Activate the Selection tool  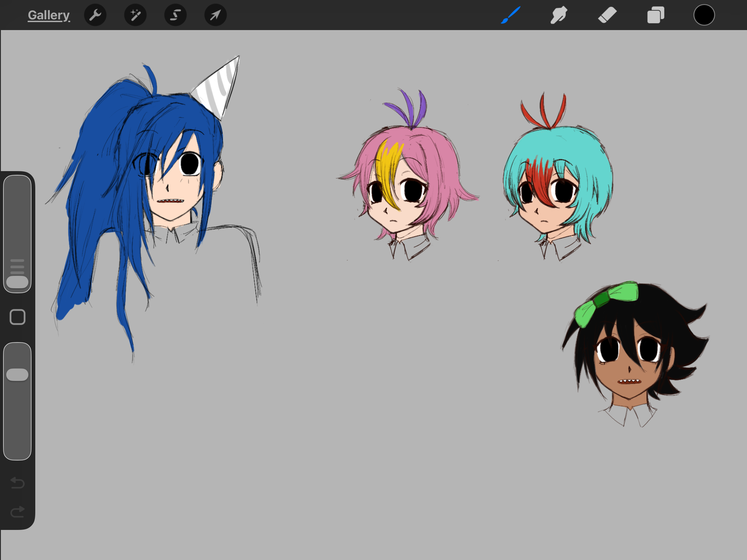[x=175, y=15]
